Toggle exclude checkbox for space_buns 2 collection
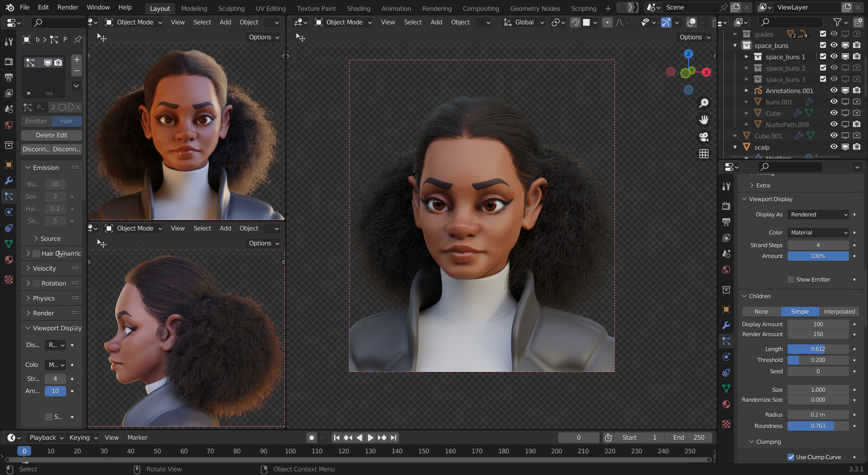Image resolution: width=868 pixels, height=475 pixels. point(823,68)
